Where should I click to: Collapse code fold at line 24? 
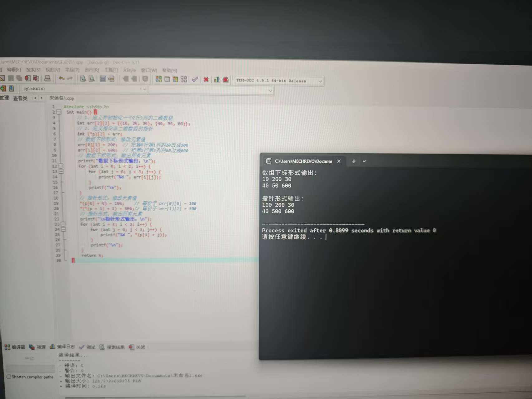[x=63, y=229]
